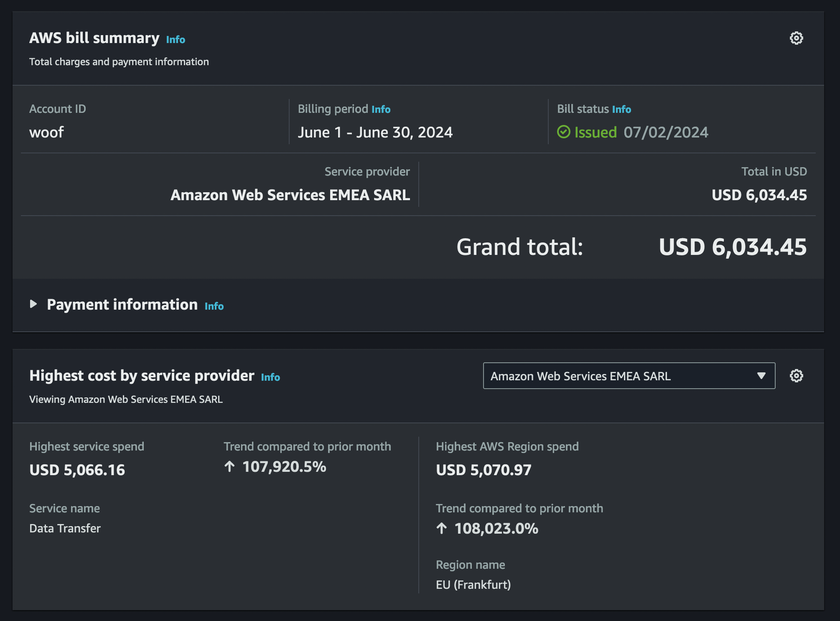Click Viewing Amazon Web Services EMEA SARL subtitle
This screenshot has height=621, width=840.
[126, 400]
